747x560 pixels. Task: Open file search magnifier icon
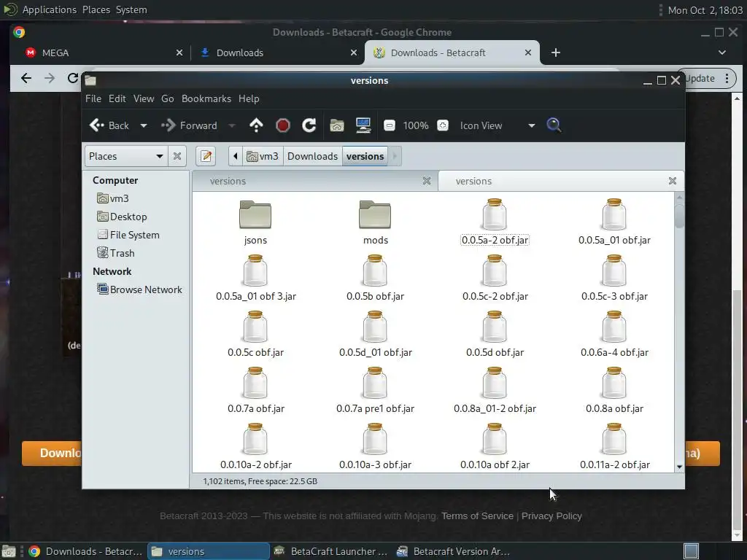554,125
